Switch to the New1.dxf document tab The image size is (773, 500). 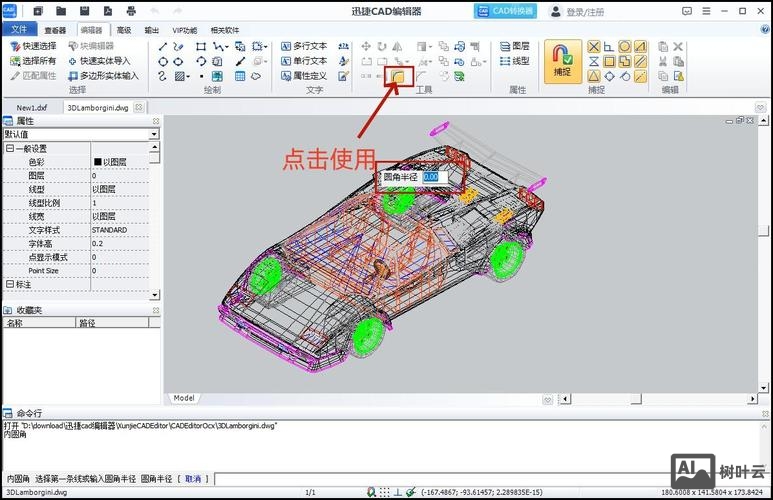tap(32, 107)
